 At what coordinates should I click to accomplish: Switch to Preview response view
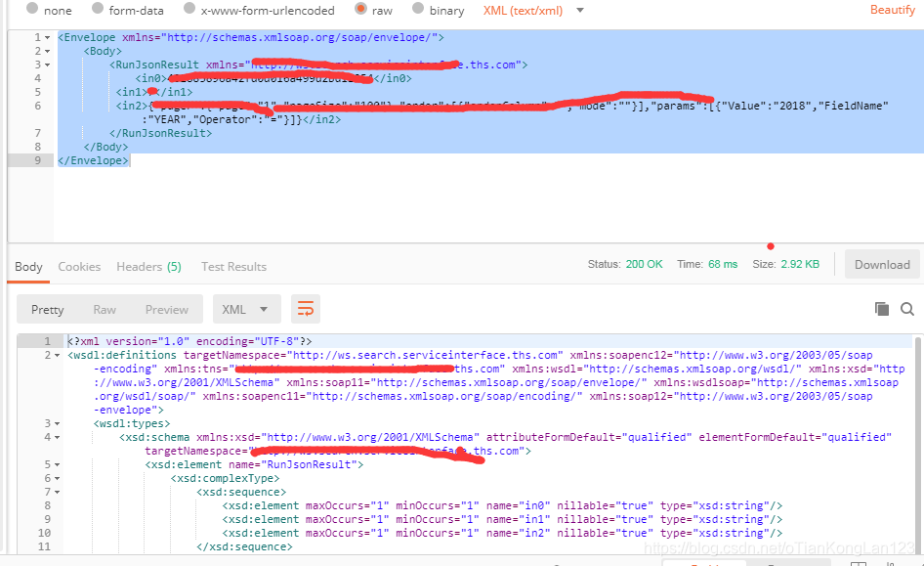(167, 310)
